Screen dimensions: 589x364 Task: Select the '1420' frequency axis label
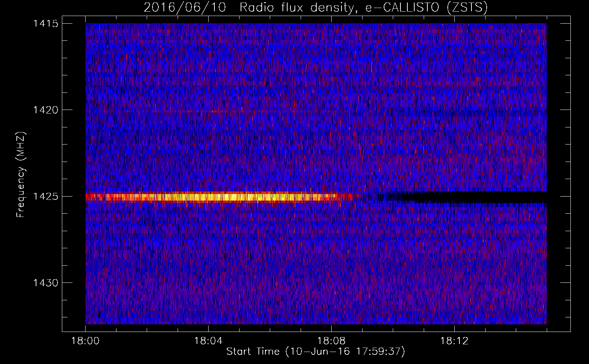[46, 110]
